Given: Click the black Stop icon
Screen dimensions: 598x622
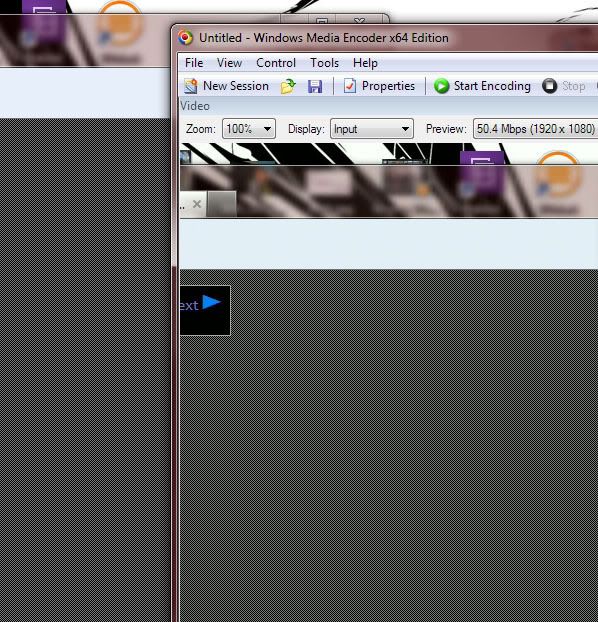Looking at the screenshot, I should click(x=550, y=86).
